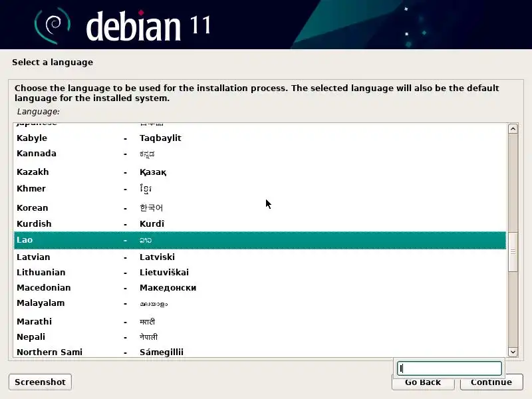532x399 pixels.
Task: Choose Lithuanian from the list
Action: 260,273
